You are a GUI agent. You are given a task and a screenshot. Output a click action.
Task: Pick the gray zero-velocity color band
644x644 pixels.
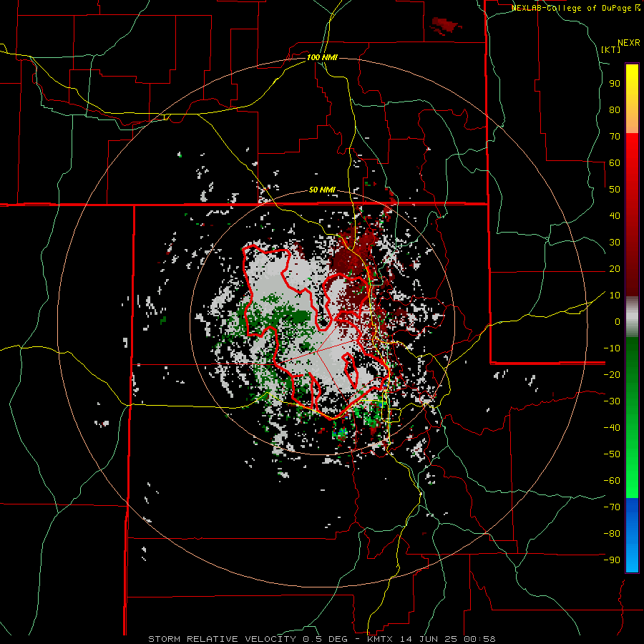coord(632,317)
